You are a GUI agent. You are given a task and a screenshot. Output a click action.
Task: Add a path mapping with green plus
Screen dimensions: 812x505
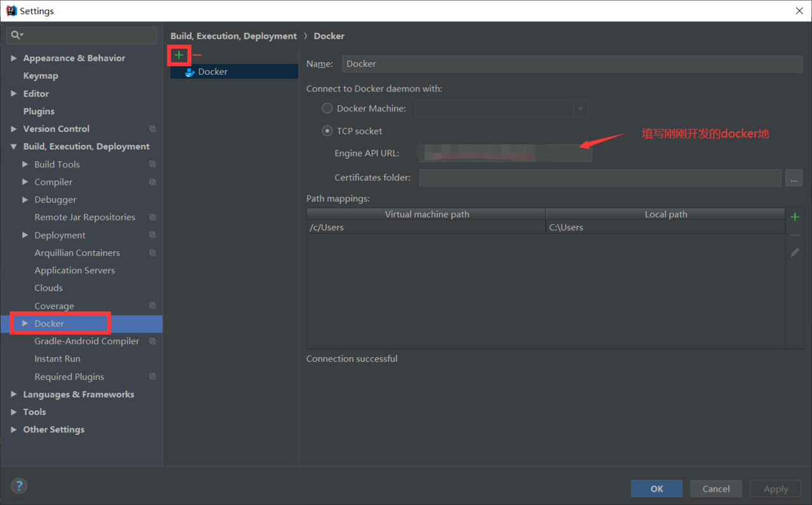click(x=795, y=217)
